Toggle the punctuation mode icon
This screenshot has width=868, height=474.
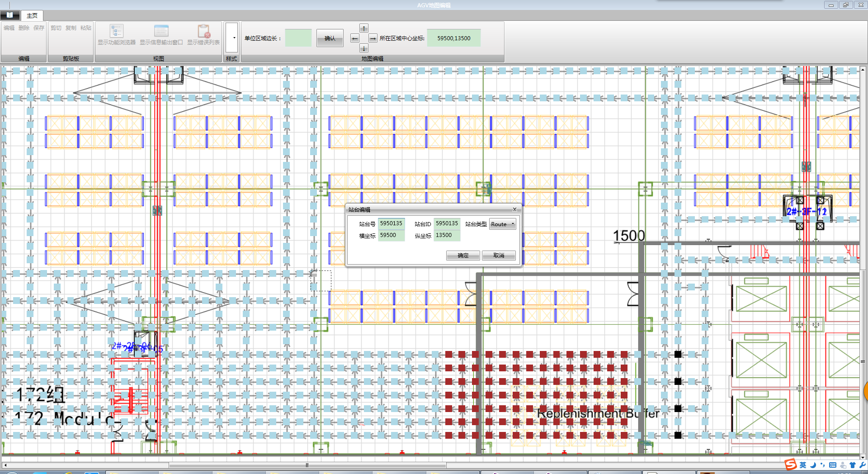[822, 465]
